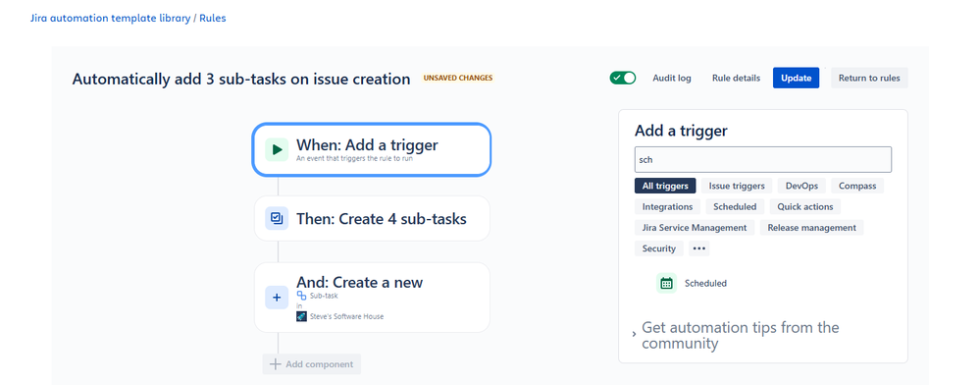This screenshot has height=385, width=980.
Task: Click the plus icon on Create a new
Action: [x=277, y=298]
